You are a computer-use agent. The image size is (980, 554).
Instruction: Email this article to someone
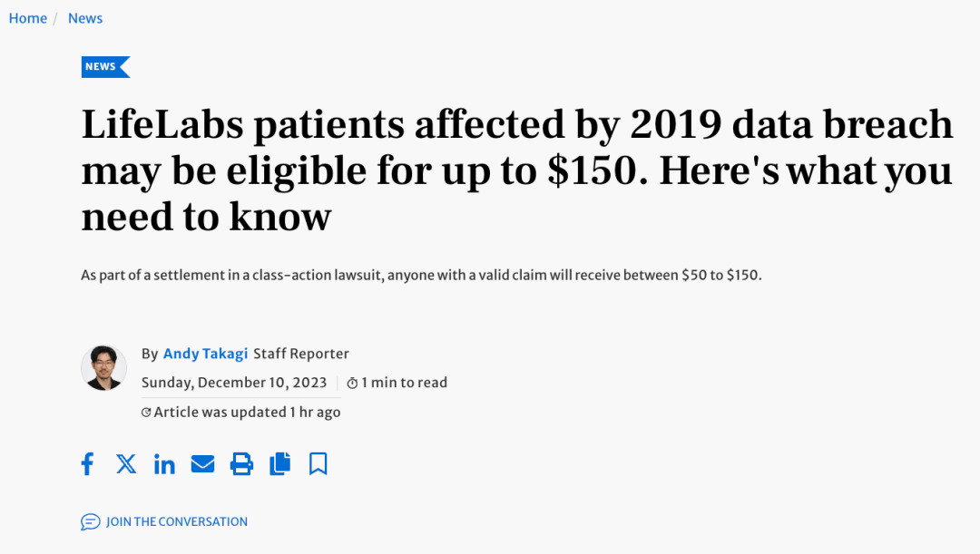[202, 463]
